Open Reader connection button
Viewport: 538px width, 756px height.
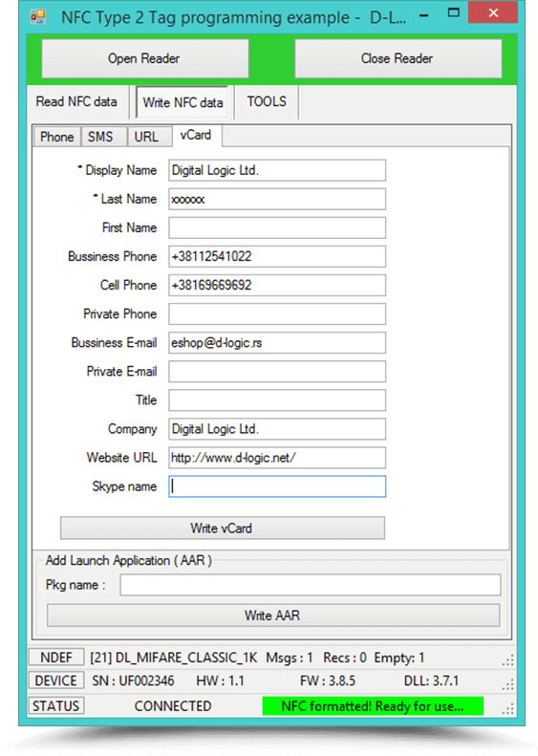pos(144,58)
